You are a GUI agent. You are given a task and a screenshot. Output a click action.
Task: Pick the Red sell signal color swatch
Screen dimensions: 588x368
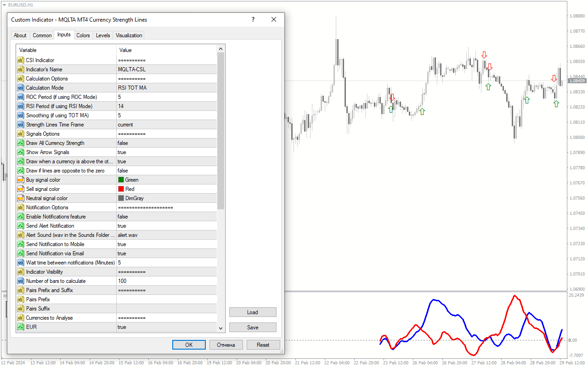[121, 189]
